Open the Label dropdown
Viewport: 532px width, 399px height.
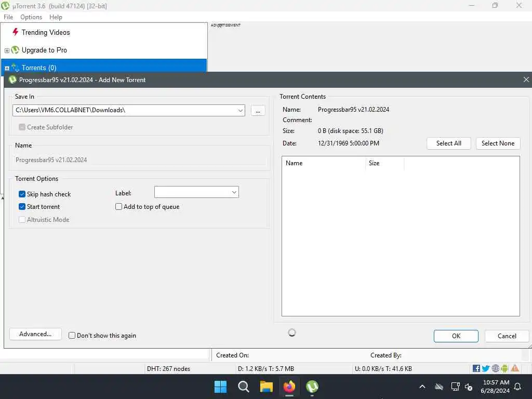tap(234, 192)
